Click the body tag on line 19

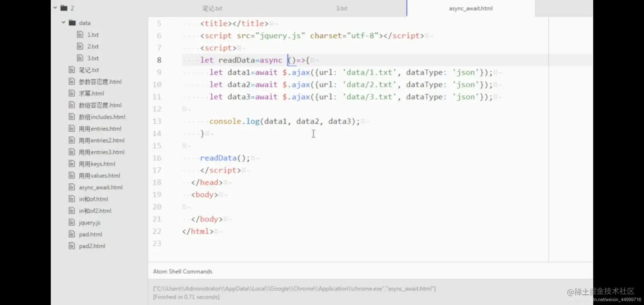pos(205,195)
